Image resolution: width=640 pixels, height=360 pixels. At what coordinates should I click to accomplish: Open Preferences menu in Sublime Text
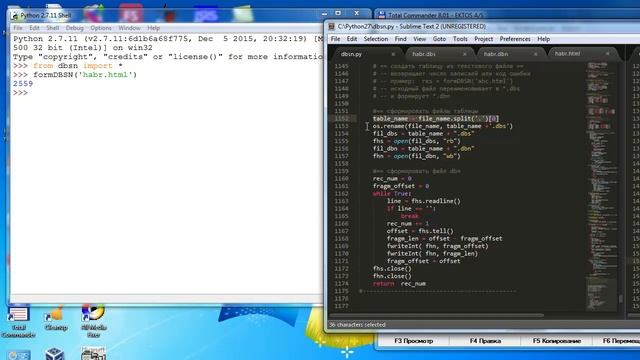(x=515, y=39)
